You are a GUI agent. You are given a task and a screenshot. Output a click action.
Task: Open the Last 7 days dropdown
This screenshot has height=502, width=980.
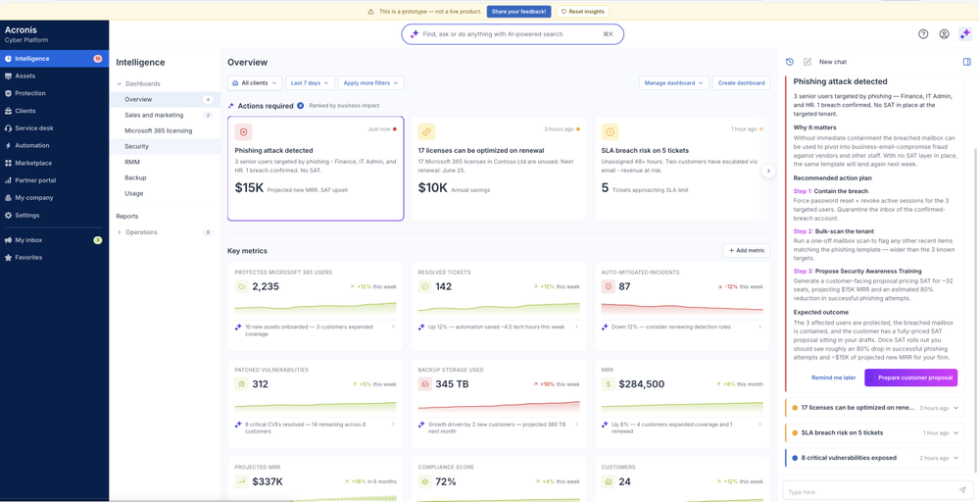pyautogui.click(x=310, y=83)
